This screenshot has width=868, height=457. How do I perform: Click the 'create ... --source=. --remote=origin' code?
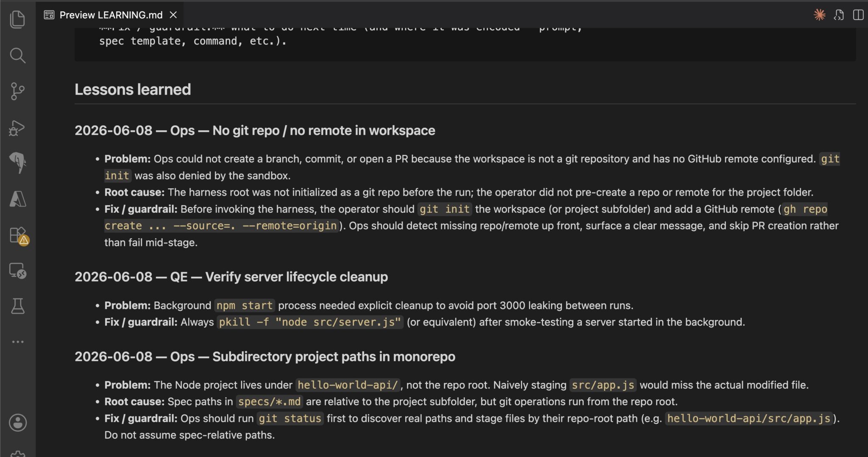pos(221,226)
